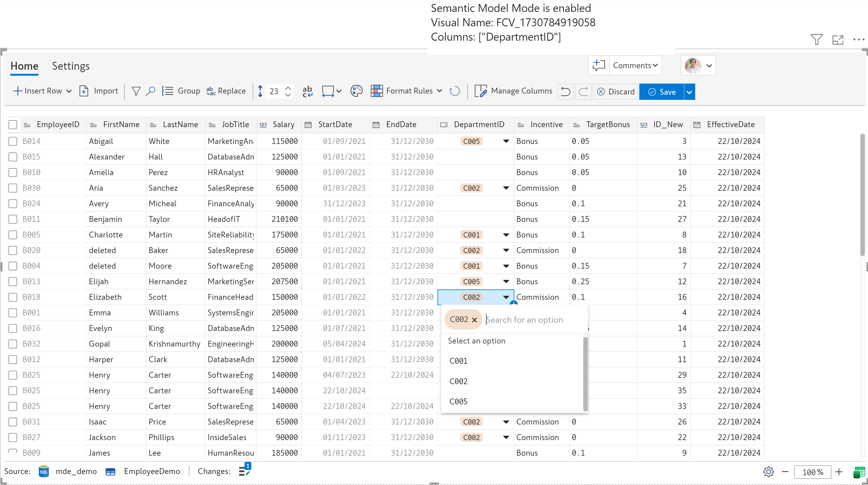The image size is (868, 485).
Task: Click the refresh circular arrow icon
Action: click(454, 91)
